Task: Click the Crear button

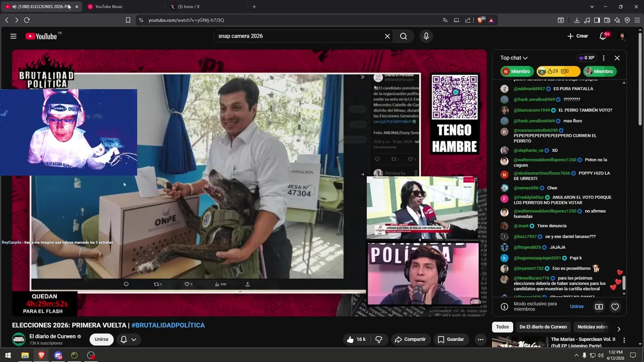Action: [x=578, y=36]
